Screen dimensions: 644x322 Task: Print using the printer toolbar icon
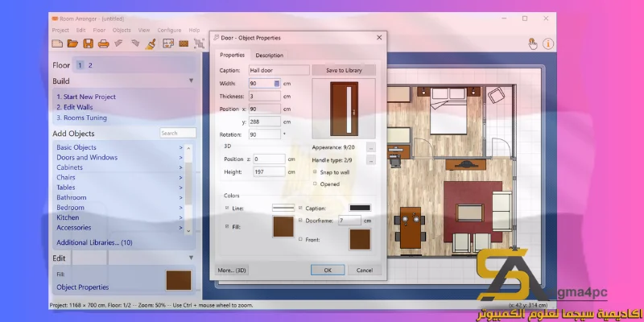[x=104, y=43]
